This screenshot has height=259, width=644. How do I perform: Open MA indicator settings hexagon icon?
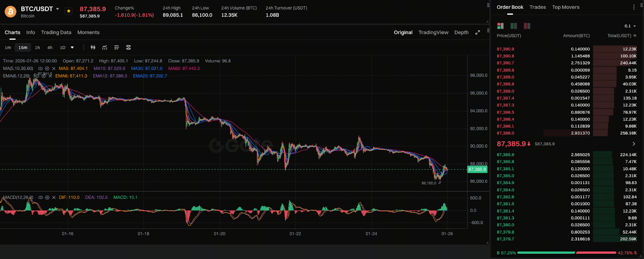(x=47, y=68)
